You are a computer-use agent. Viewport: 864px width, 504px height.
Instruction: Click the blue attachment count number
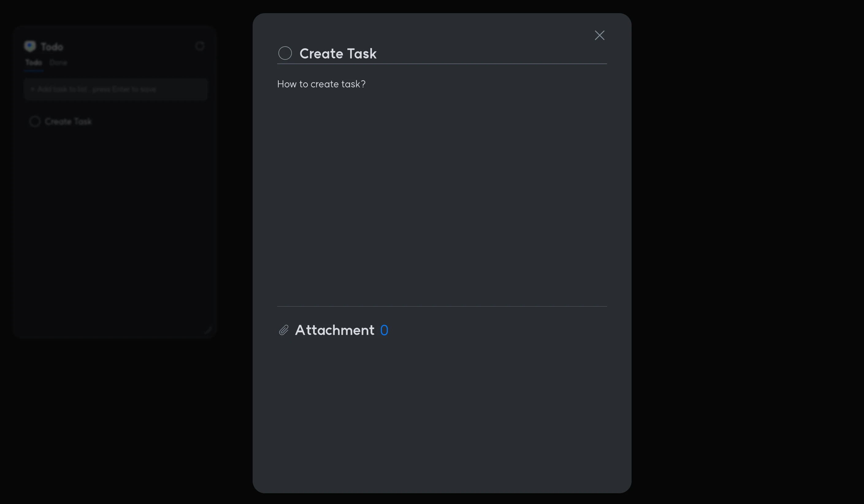point(384,330)
